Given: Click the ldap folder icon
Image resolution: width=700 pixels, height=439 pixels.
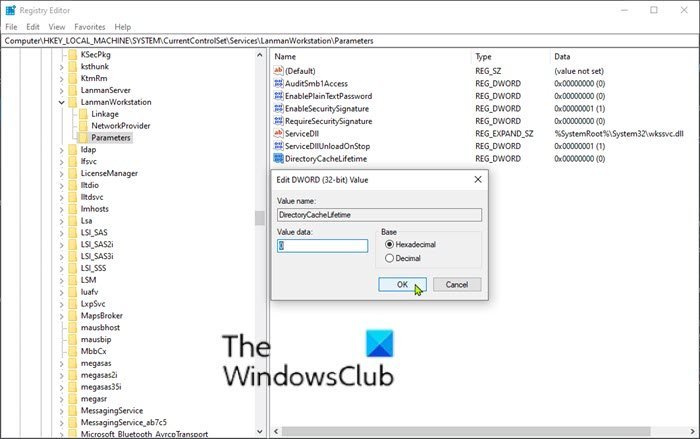Looking at the screenshot, I should [73, 150].
